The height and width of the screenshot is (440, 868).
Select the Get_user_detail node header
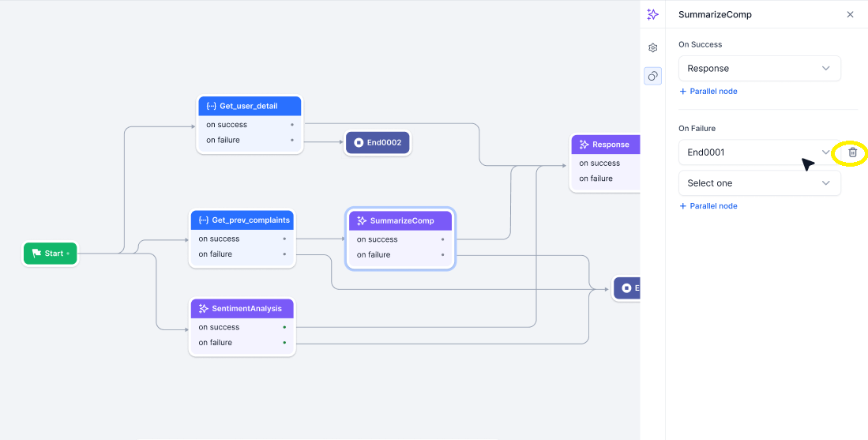(249, 106)
